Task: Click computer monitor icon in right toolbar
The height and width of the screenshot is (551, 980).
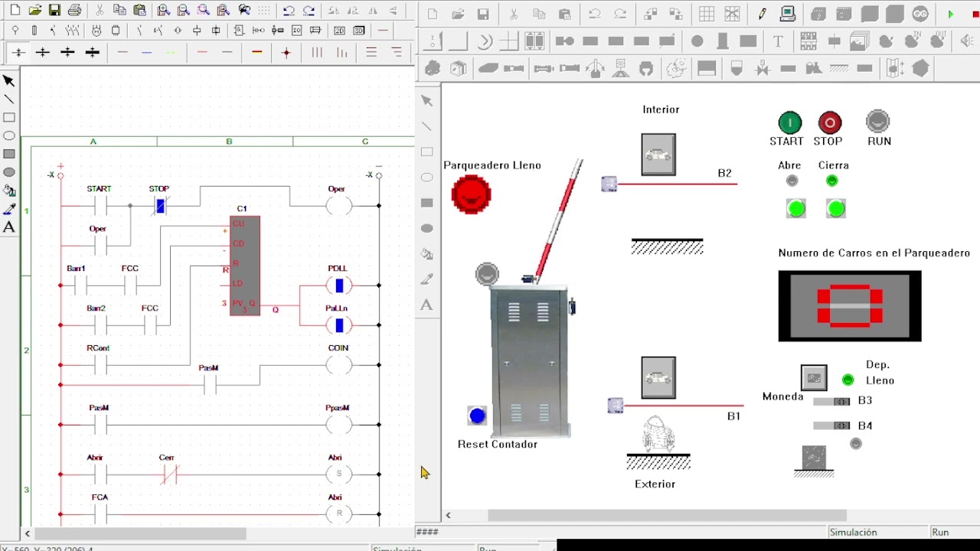Action: [788, 15]
